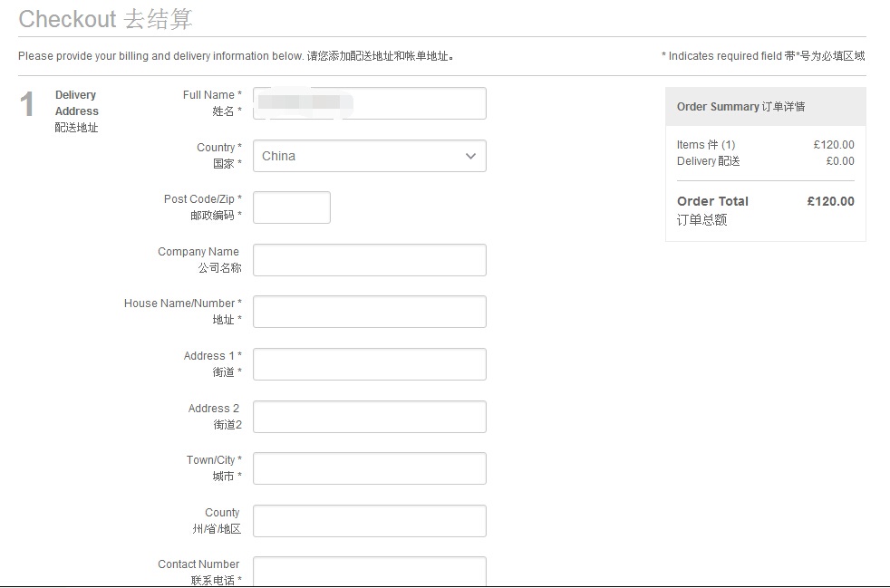Viewport: 890px width, 588px height.
Task: Click into the Address 2 field
Action: click(370, 417)
